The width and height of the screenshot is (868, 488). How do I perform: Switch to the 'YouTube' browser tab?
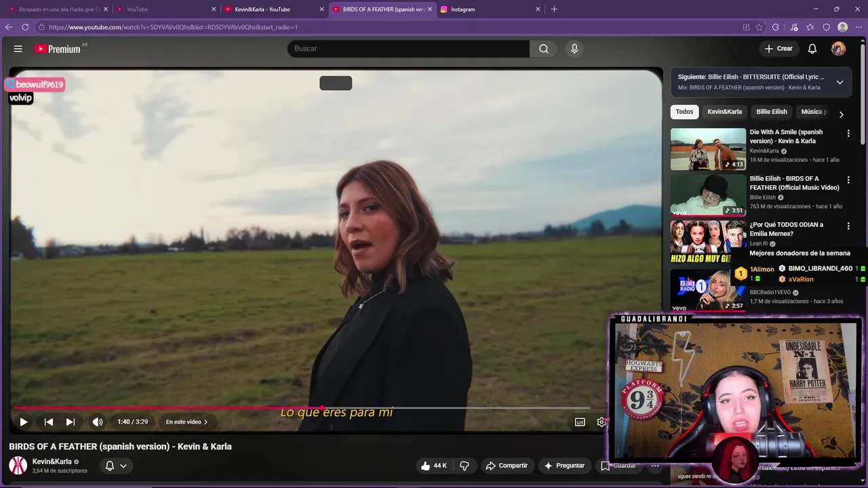tap(164, 9)
